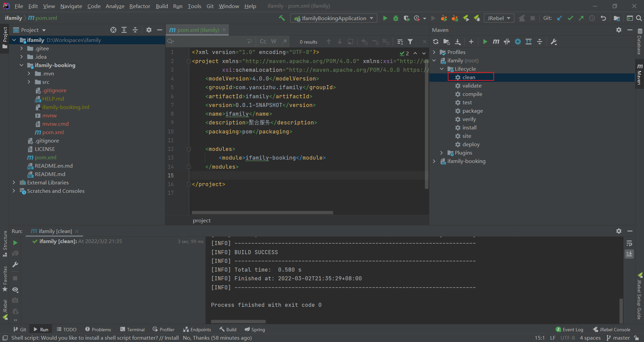
Task: Open Maven settings wrench icon
Action: pyautogui.click(x=554, y=42)
